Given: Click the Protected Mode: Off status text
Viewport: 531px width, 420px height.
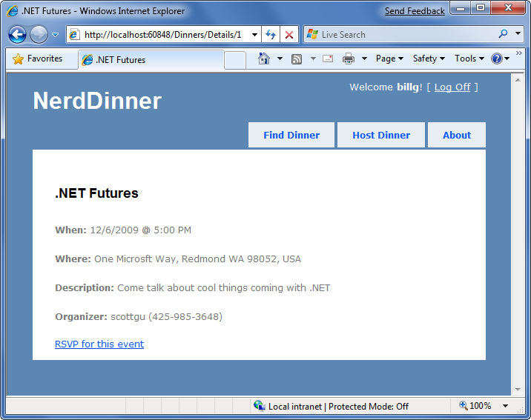Looking at the screenshot, I should (369, 407).
